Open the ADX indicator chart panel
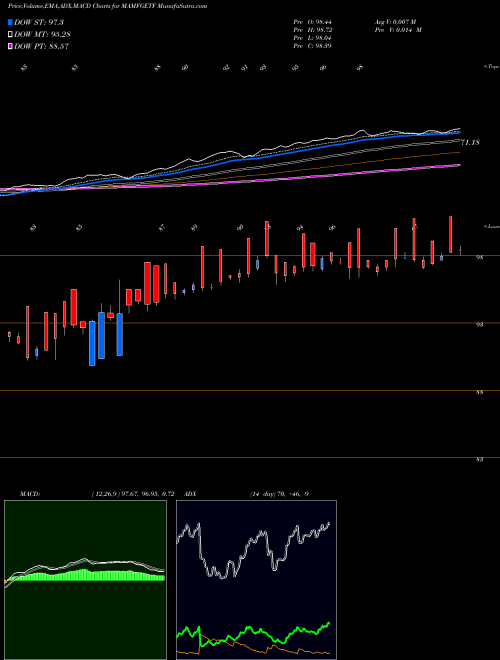Screen dimensions: 500x660 point(256,580)
